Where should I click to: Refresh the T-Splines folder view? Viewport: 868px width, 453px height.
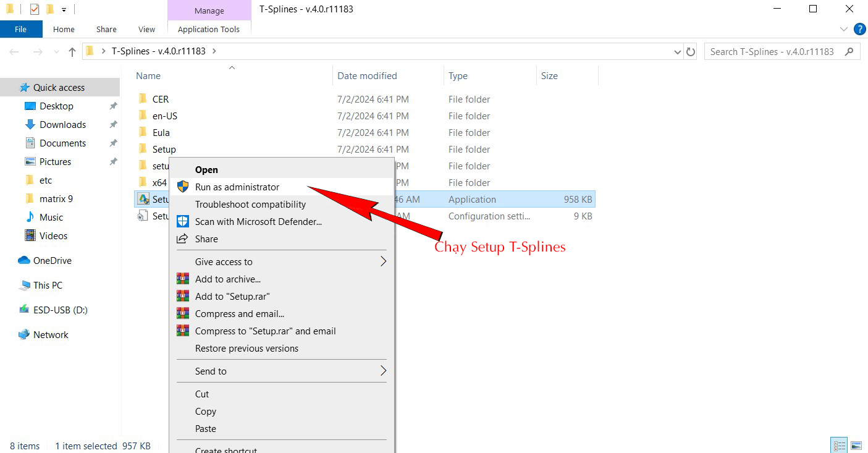pos(691,52)
